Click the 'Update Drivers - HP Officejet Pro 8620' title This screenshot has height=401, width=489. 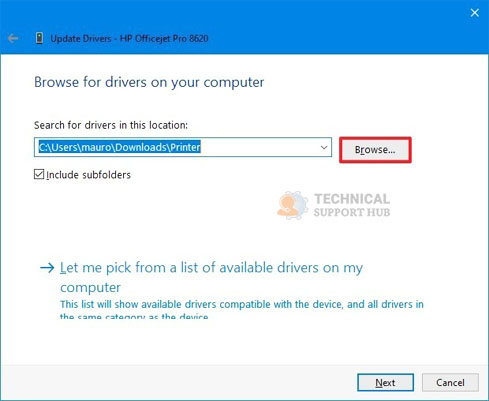coord(129,38)
